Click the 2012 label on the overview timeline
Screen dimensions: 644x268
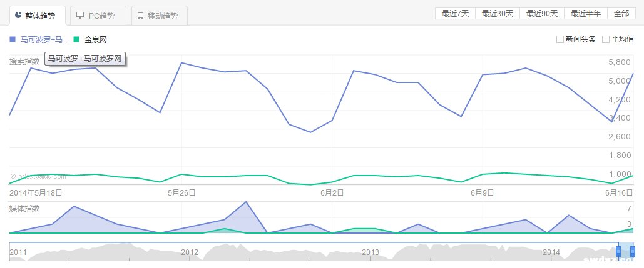coord(189,252)
